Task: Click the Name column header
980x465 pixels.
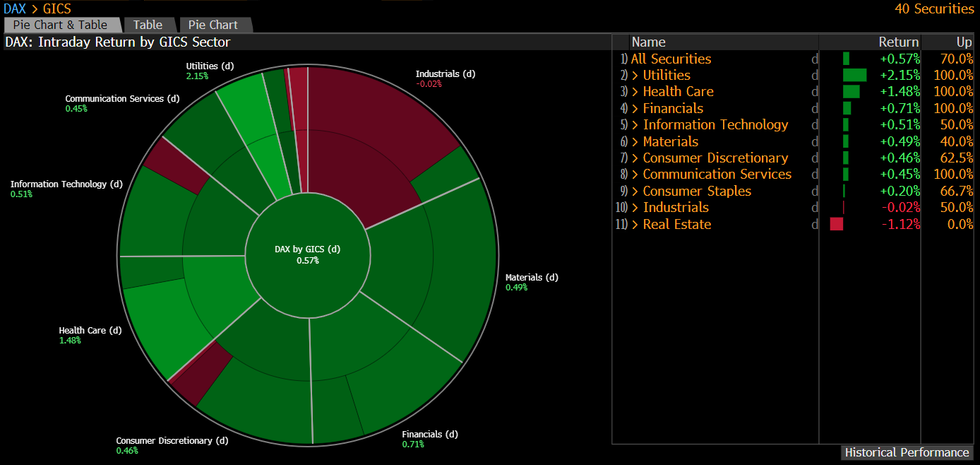Action: (648, 42)
